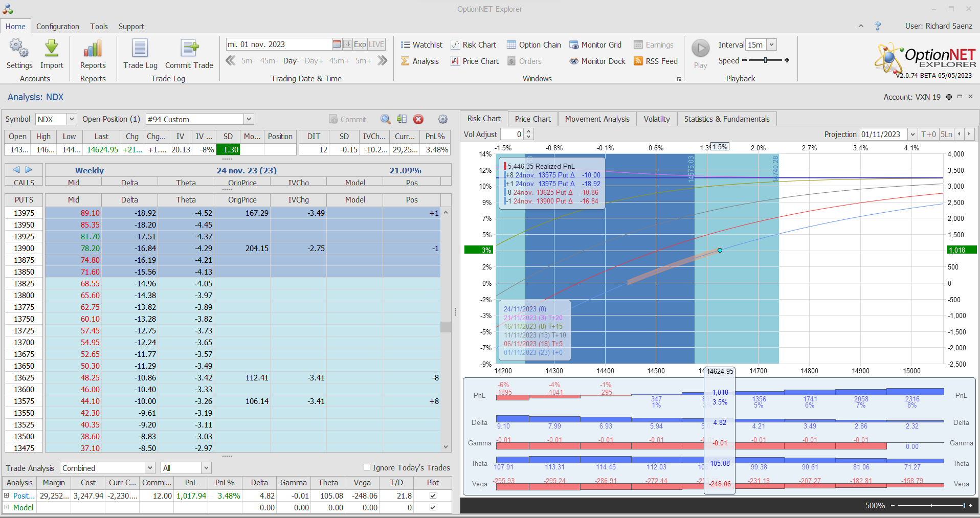Toggle the Exp date mode button
This screenshot has width=980, height=518.
[x=360, y=44]
